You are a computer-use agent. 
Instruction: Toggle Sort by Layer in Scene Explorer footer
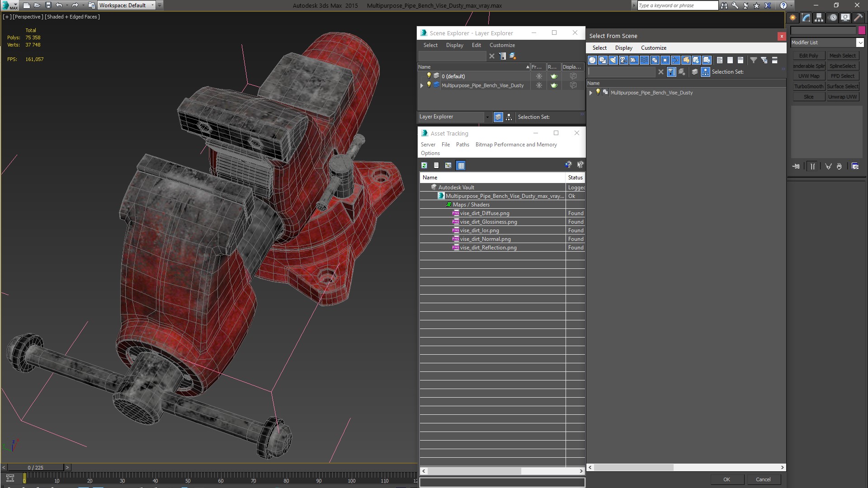(x=498, y=117)
